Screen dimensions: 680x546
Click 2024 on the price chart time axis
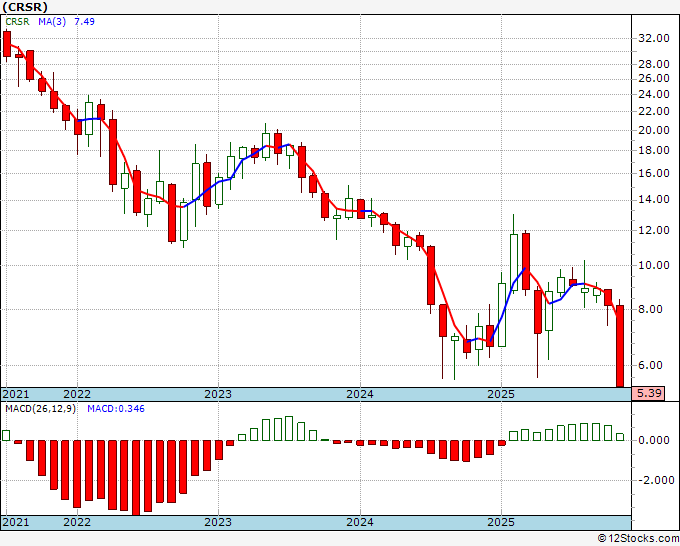click(360, 394)
